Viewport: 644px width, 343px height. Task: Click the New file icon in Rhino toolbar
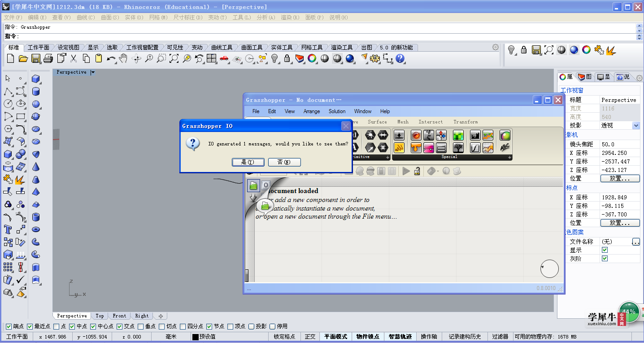pyautogui.click(x=11, y=58)
